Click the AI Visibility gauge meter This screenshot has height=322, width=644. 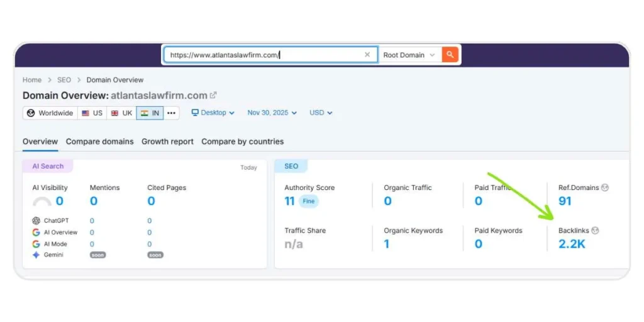[x=42, y=202]
